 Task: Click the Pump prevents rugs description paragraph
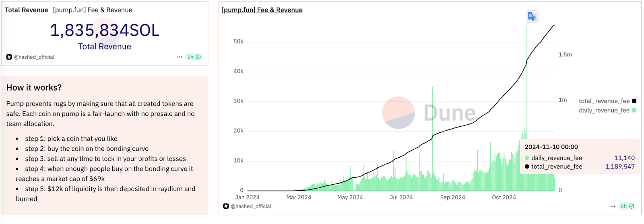(101, 114)
